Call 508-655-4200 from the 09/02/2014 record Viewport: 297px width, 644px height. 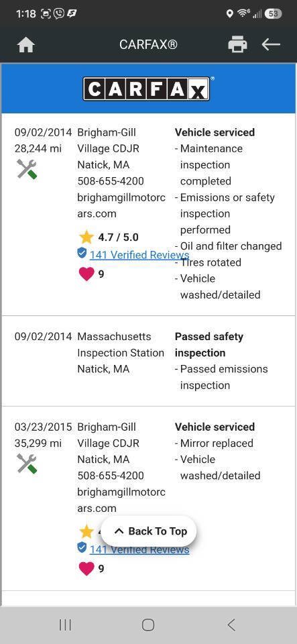[111, 181]
